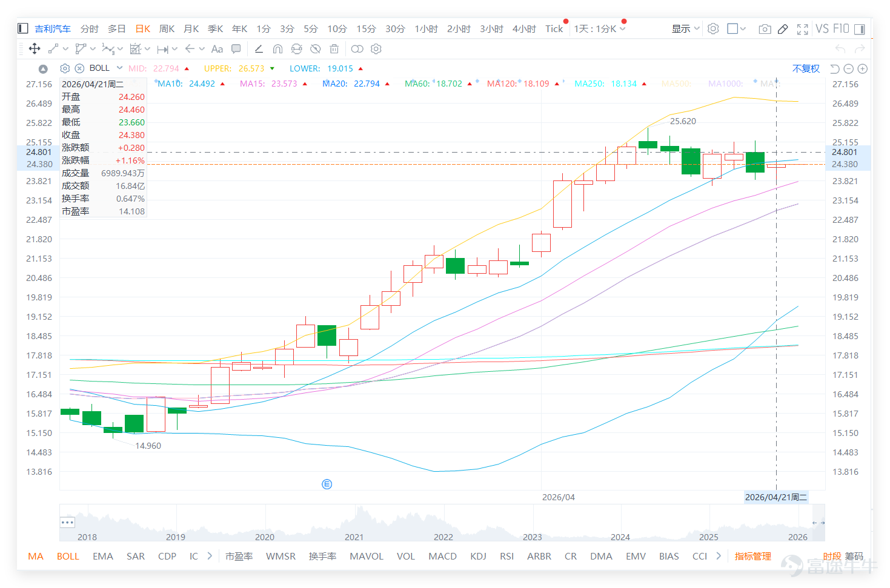Toggle the BOLL overlay indicator
The width and height of the screenshot is (890, 588).
tap(68, 556)
